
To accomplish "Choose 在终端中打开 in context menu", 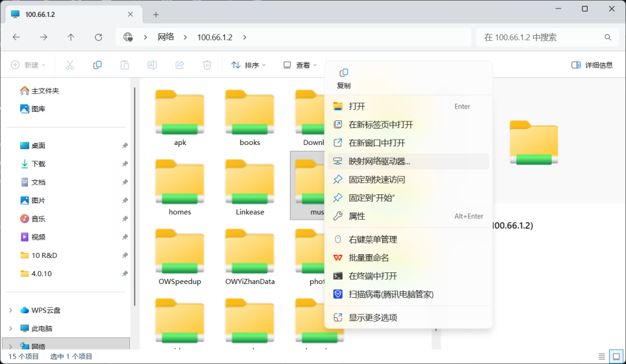I will coord(372,276).
